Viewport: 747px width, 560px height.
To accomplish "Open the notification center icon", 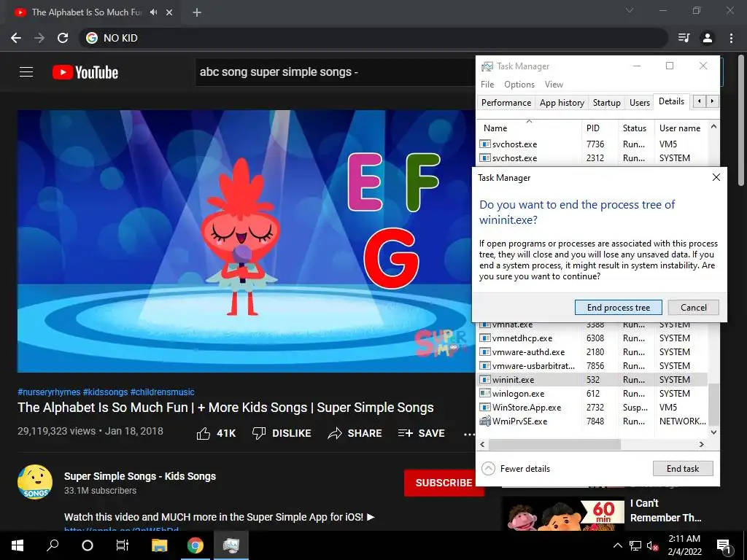I will coord(724,547).
